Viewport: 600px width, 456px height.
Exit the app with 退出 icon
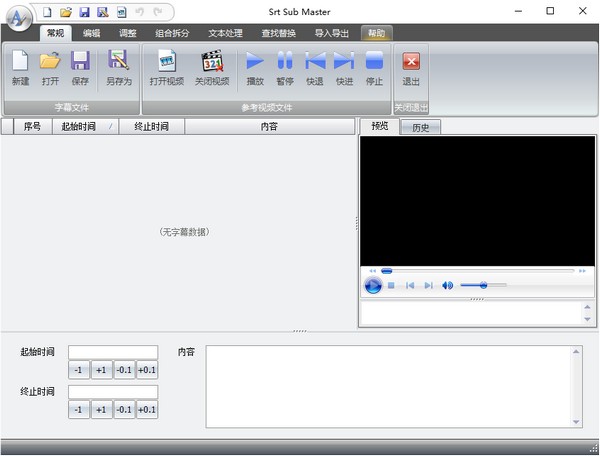coord(411,68)
